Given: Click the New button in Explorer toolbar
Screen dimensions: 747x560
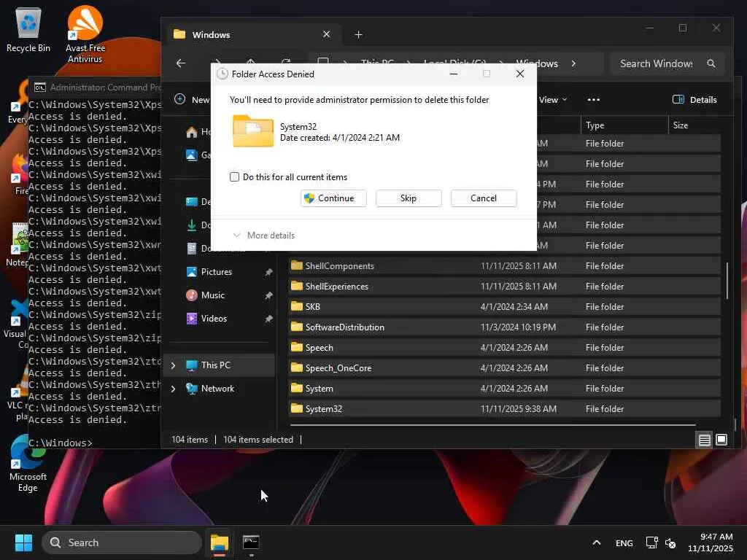Looking at the screenshot, I should 192,99.
